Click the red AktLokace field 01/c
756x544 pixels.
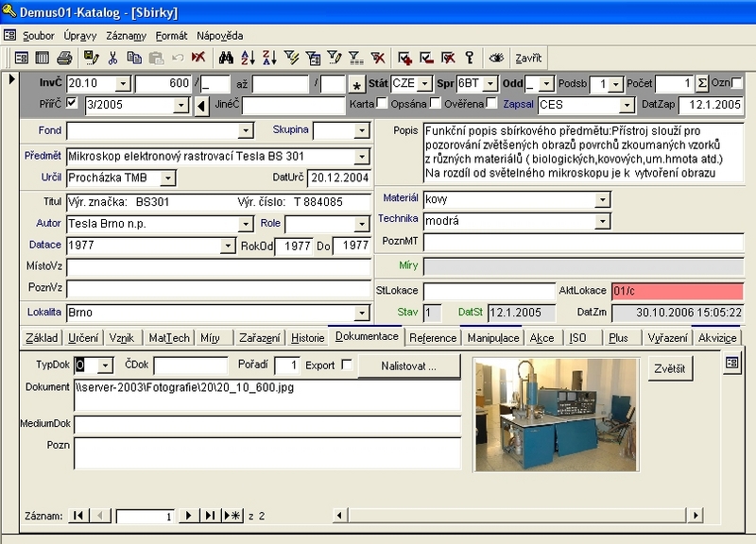pyautogui.click(x=678, y=291)
